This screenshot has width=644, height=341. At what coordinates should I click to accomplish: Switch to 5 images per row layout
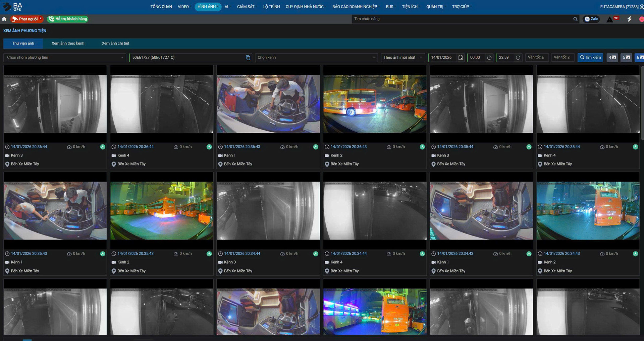[626, 58]
